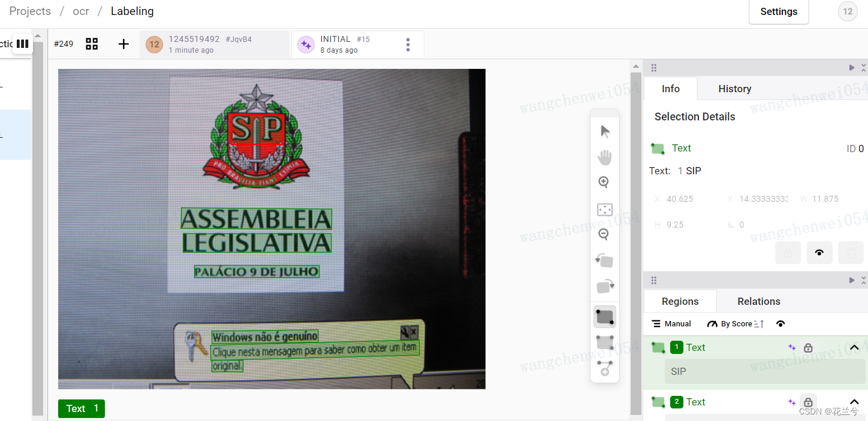The width and height of the screenshot is (868, 421).
Task: Switch to the Info tab
Action: tap(671, 89)
